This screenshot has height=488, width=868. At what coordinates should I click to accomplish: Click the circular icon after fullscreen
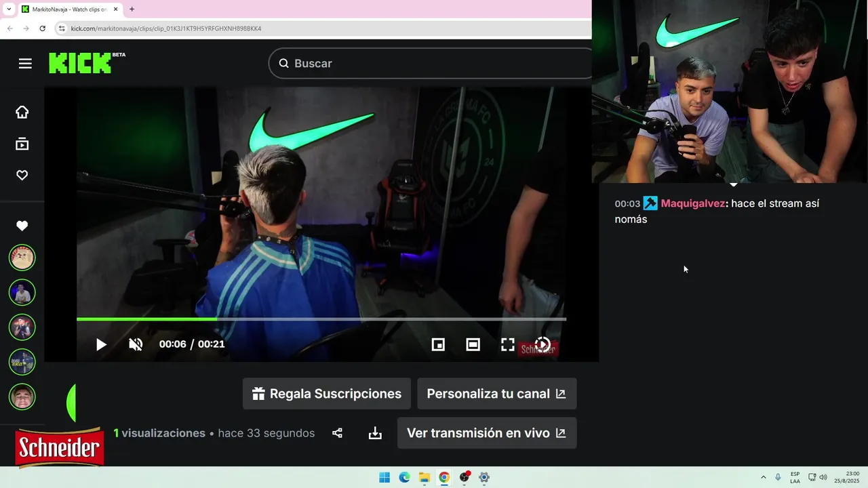(542, 344)
